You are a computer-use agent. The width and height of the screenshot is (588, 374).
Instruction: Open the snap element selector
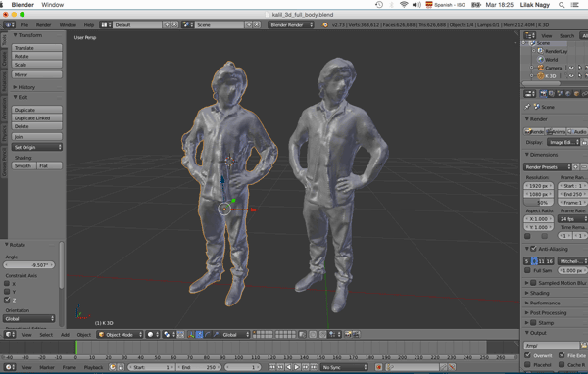tap(333, 334)
